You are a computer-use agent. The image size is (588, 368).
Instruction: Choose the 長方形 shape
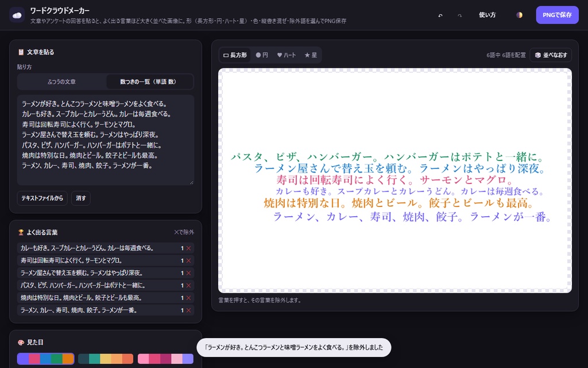[x=235, y=55]
